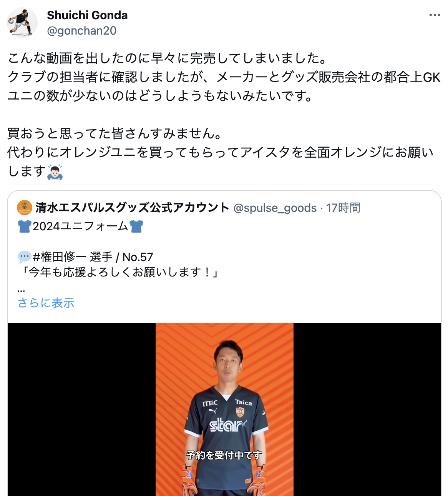Open the 清水エスパルスグッズ公式アカウント name

(x=133, y=208)
